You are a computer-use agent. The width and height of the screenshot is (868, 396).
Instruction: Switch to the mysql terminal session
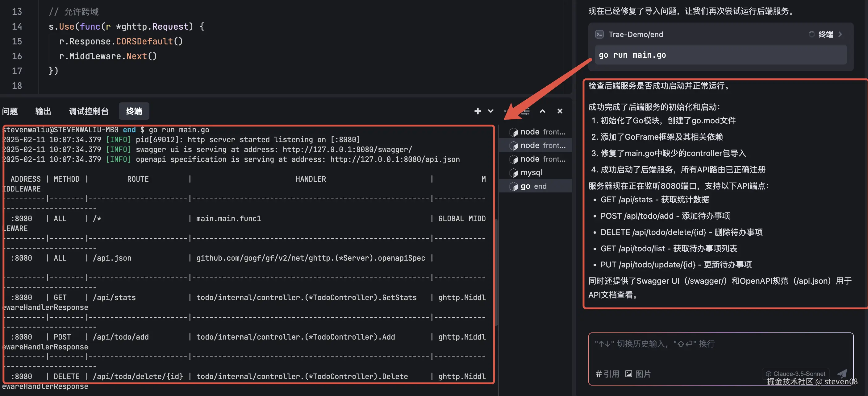[531, 173]
